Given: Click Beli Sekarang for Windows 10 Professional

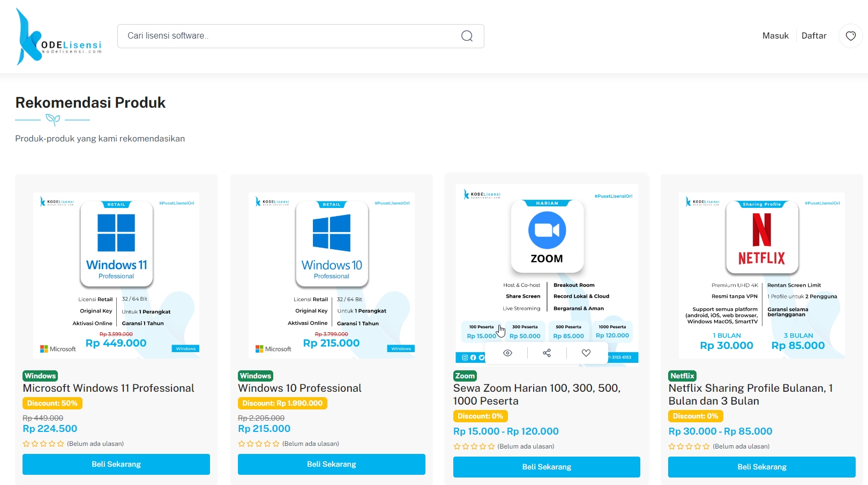Looking at the screenshot, I should tap(332, 464).
